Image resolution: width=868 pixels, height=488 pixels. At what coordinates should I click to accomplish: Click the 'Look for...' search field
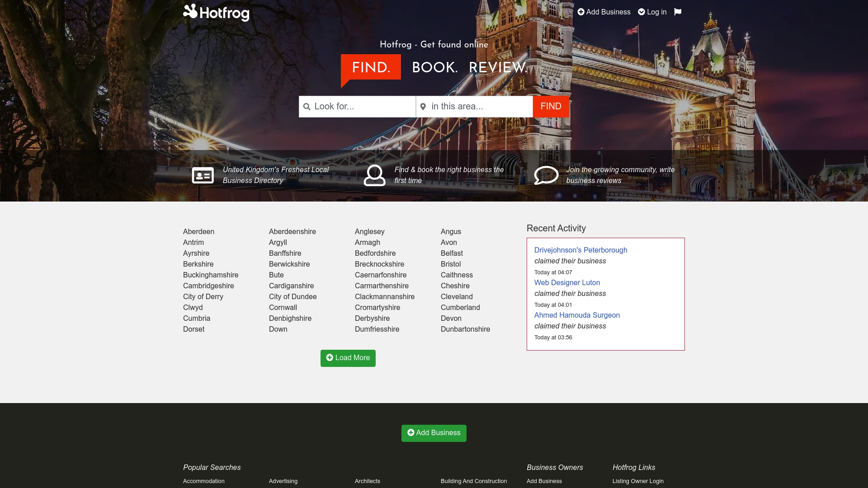[x=357, y=106]
